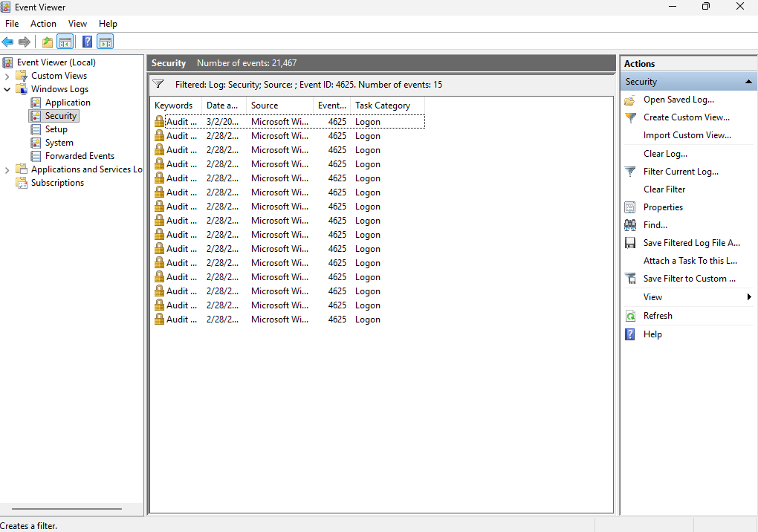The image size is (758, 532).
Task: Open the Action menu
Action: [43, 23]
